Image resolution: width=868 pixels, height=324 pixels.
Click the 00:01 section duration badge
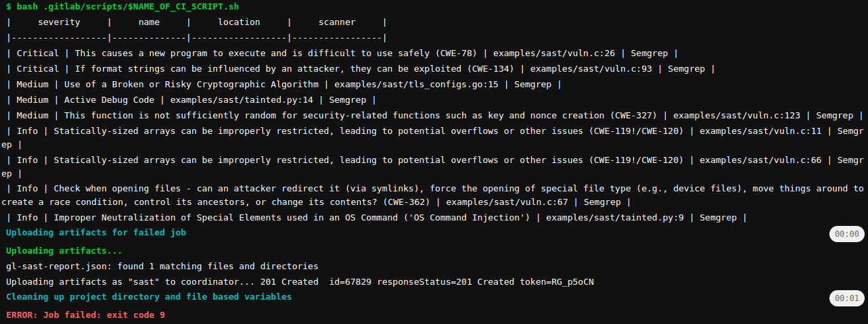tap(846, 298)
